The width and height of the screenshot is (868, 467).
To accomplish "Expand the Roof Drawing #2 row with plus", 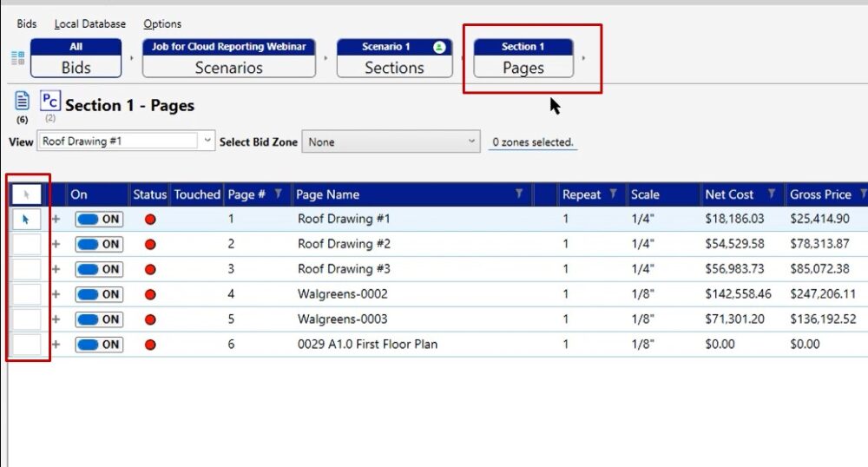I will pyautogui.click(x=56, y=245).
